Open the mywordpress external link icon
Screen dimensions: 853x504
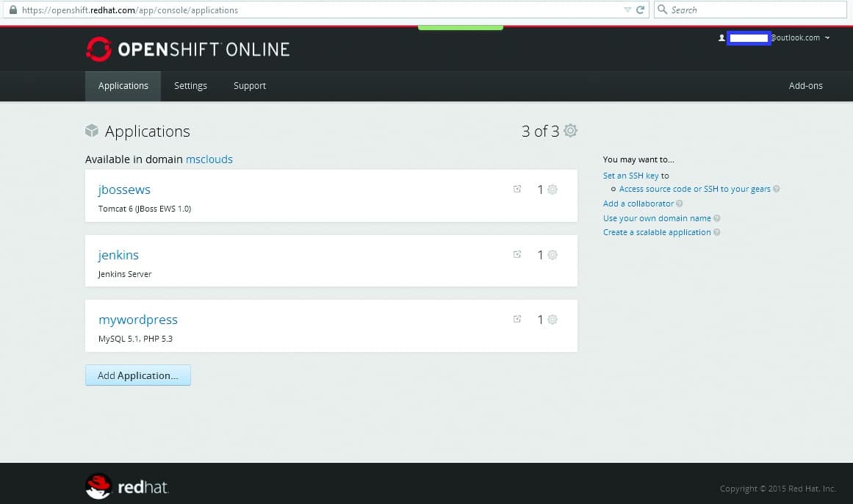click(x=517, y=319)
